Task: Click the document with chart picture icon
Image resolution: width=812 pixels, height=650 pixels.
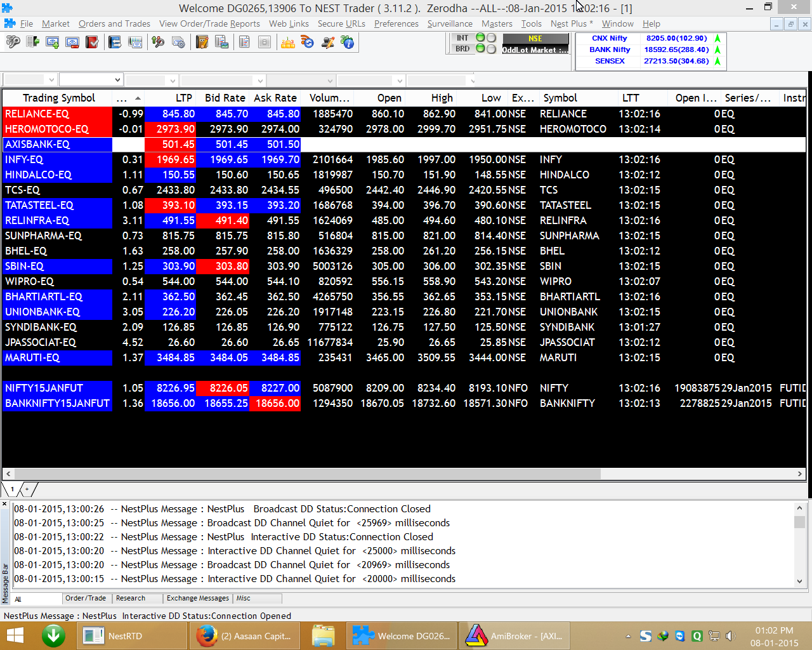Action: [221, 43]
